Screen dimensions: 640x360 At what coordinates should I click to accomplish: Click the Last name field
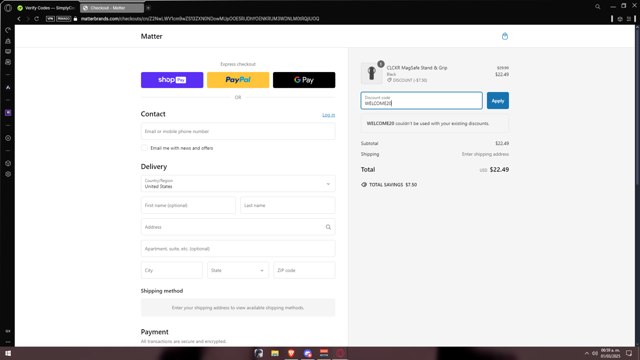[288, 205]
